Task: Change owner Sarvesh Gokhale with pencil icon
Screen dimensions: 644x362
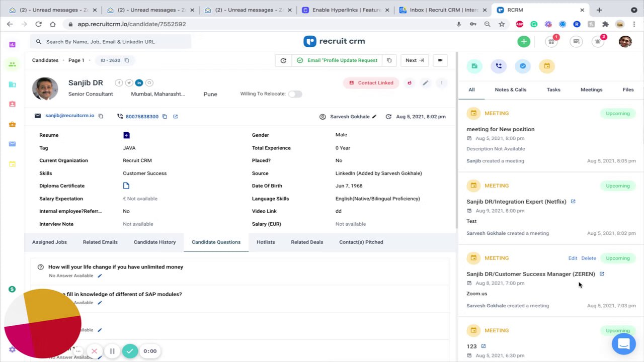Action: tap(374, 117)
